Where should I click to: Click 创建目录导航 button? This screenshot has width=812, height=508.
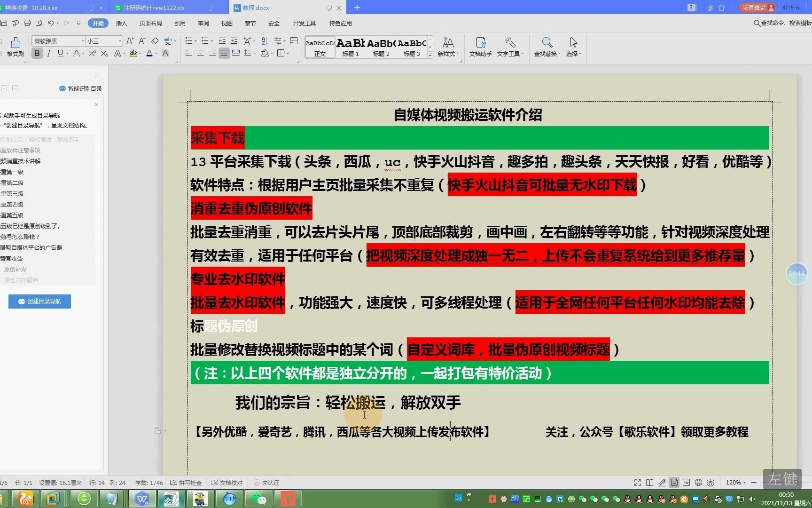[x=39, y=302]
